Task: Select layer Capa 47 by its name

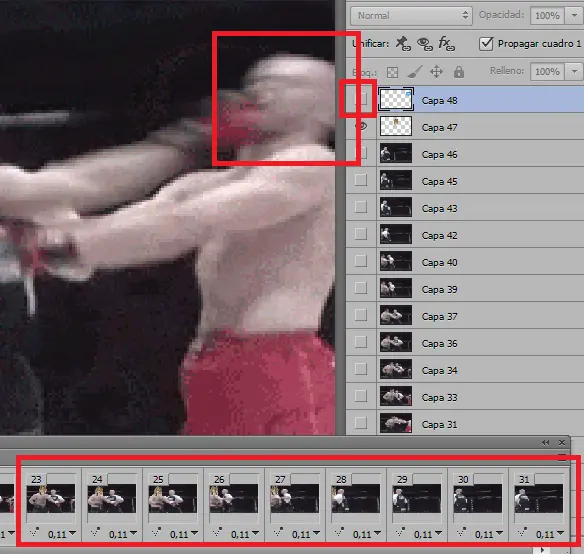Action: pos(439,127)
